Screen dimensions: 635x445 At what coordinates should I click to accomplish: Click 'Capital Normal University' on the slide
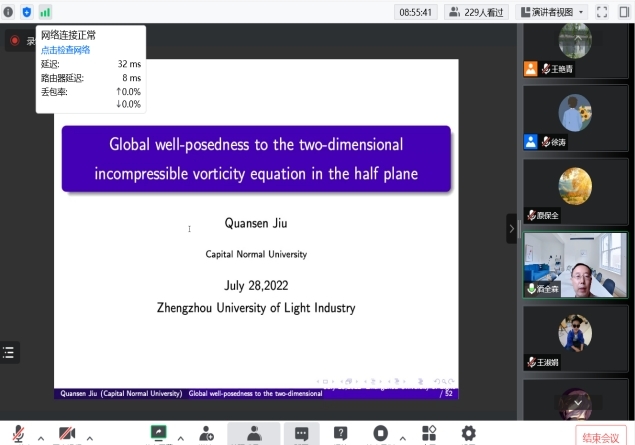coord(256,254)
